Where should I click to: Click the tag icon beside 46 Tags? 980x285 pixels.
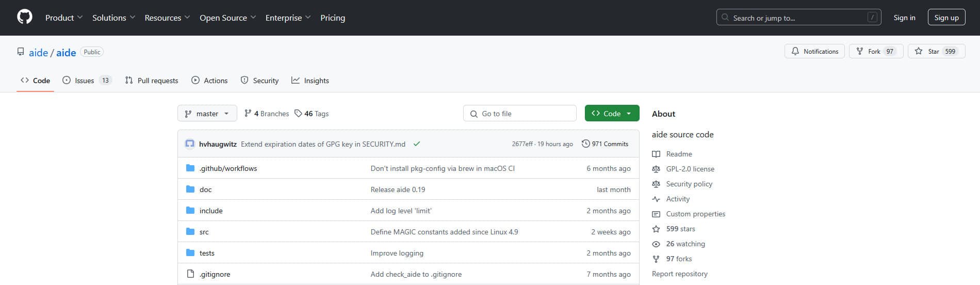pyautogui.click(x=298, y=114)
